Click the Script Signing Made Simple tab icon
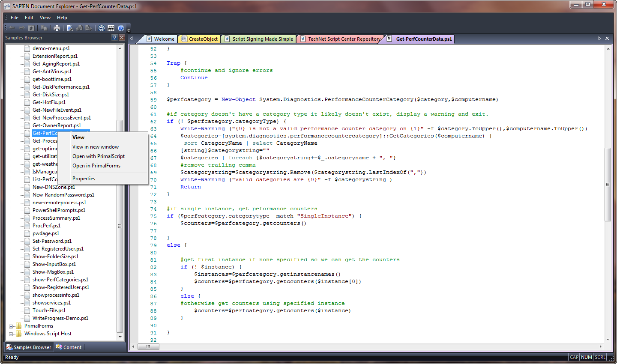This screenshot has width=617, height=364. (x=227, y=39)
